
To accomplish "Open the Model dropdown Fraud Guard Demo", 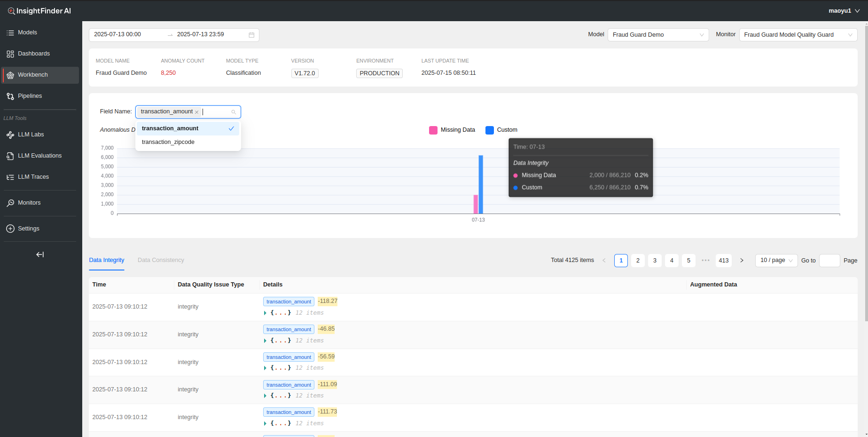I will 657,35.
